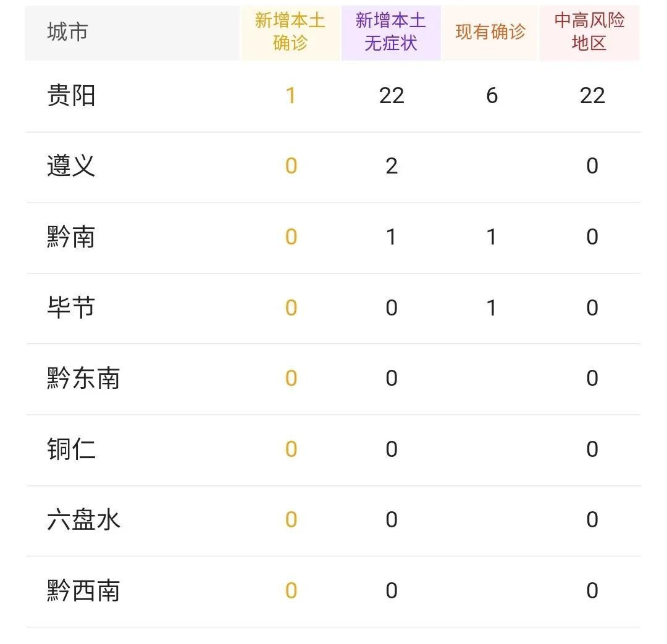Open the 黔南 city row
This screenshot has height=644, width=667.
333,238
